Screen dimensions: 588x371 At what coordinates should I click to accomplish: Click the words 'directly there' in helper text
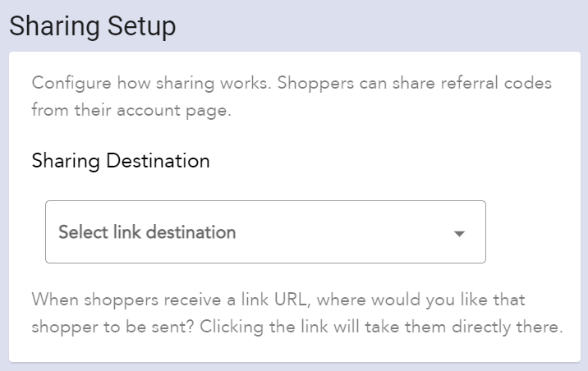(508, 327)
